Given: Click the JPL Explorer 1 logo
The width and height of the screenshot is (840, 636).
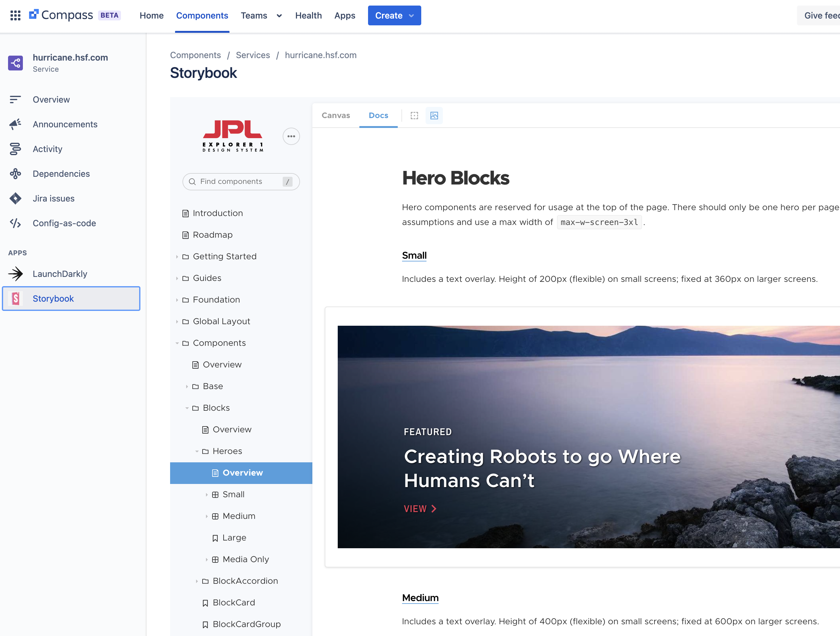Looking at the screenshot, I should pyautogui.click(x=232, y=136).
